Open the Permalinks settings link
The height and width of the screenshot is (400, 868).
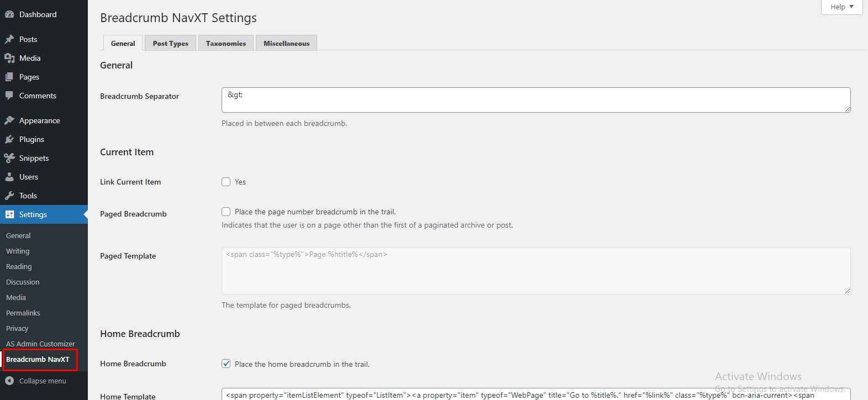click(23, 313)
